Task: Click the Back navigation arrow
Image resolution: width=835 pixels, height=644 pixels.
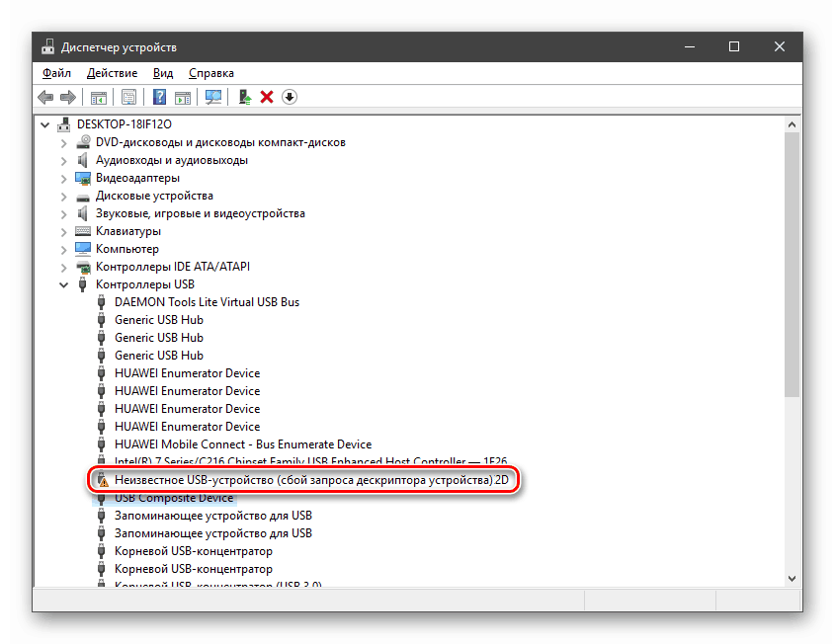Action: coord(45,97)
